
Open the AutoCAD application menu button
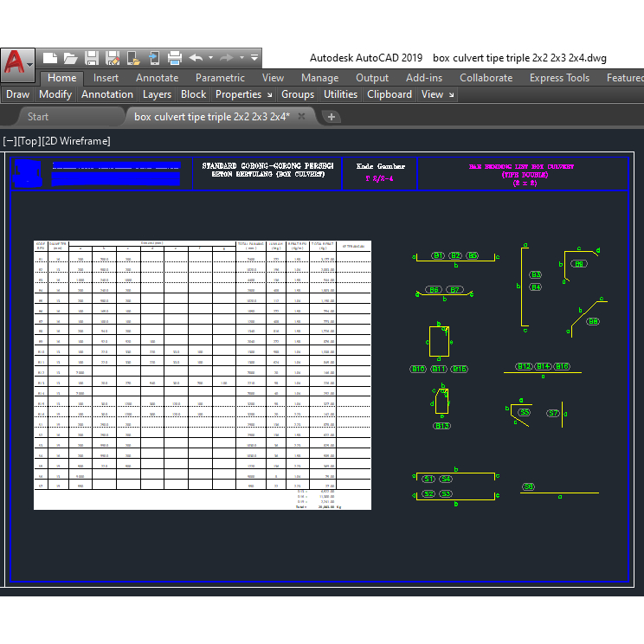tap(17, 64)
